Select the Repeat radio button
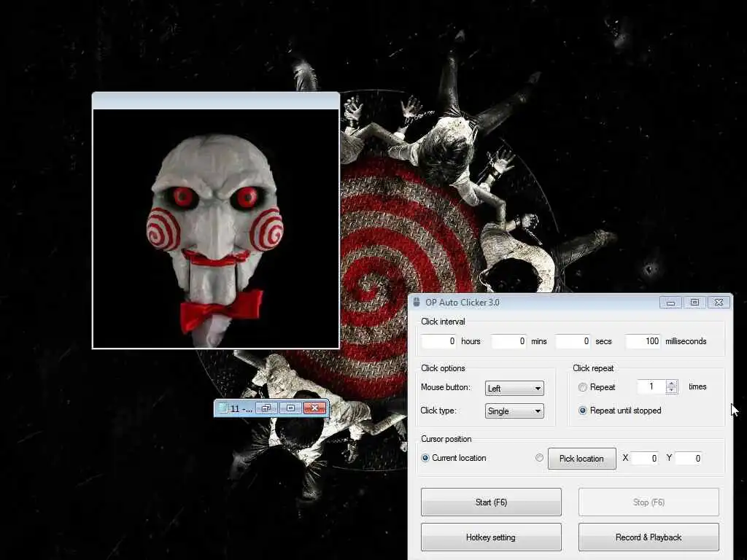The height and width of the screenshot is (560, 747). [x=582, y=387]
